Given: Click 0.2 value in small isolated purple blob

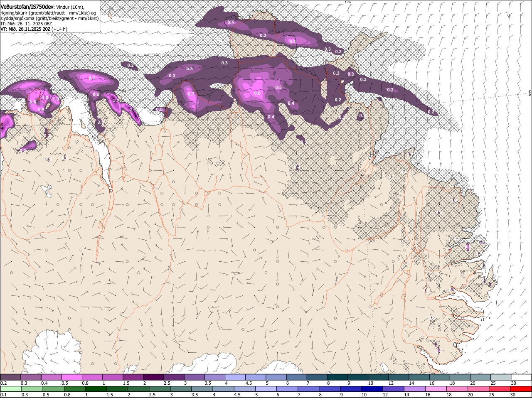Looking at the screenshot, I should [131, 65].
